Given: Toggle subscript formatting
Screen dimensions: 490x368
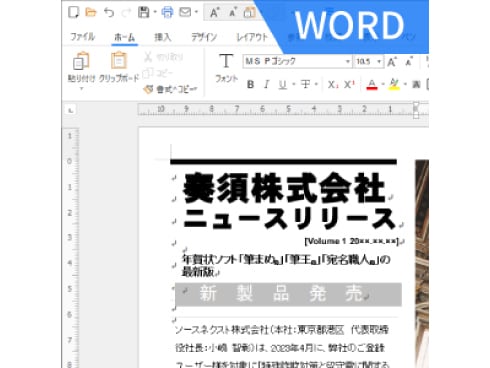Looking at the screenshot, I should coord(332,85).
